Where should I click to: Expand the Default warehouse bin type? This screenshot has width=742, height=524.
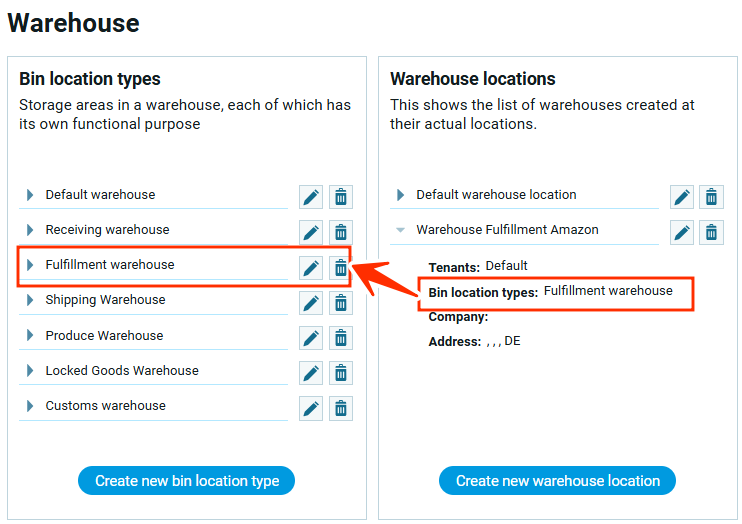30,195
